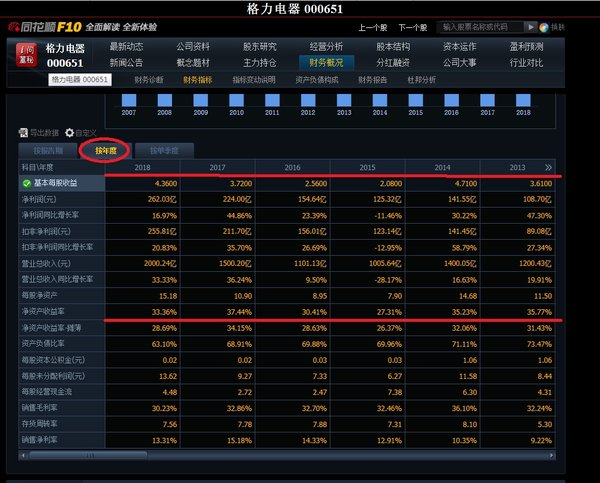This screenshot has width=600, height=483.
Task: Click the red 问董秘 icon beside the stock name
Action: 26,55
